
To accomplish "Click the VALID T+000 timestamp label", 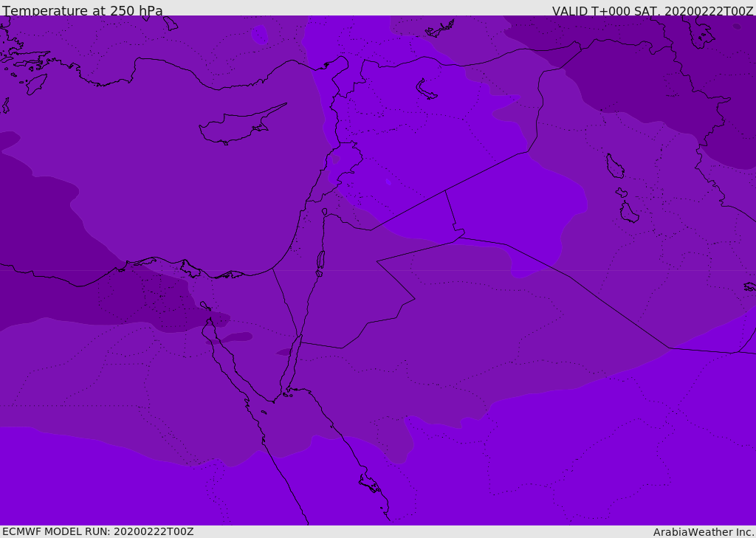I will 652,11.
